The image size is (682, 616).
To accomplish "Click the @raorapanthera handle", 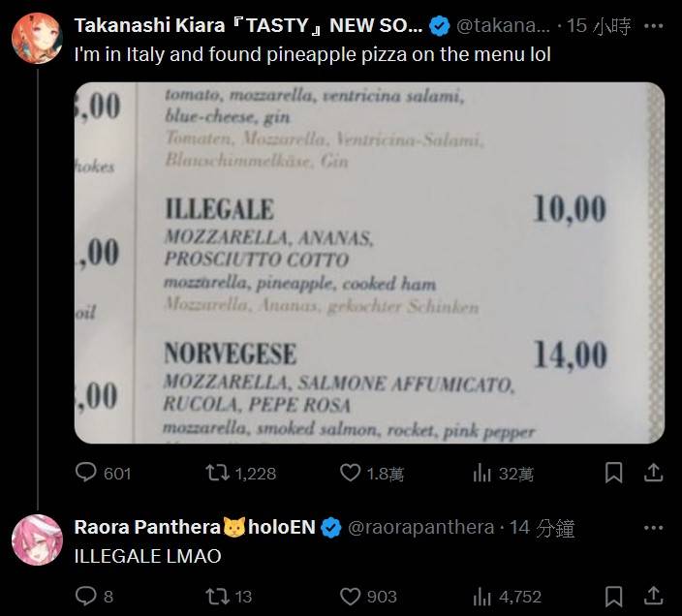I will coord(420,528).
